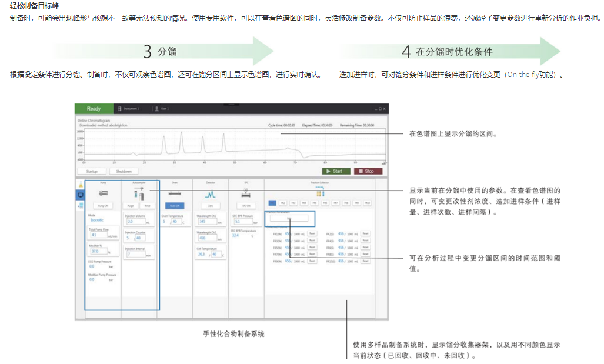Image resolution: width=604 pixels, height=364 pixels.
Task: Click the Startup button
Action: pyautogui.click(x=92, y=171)
